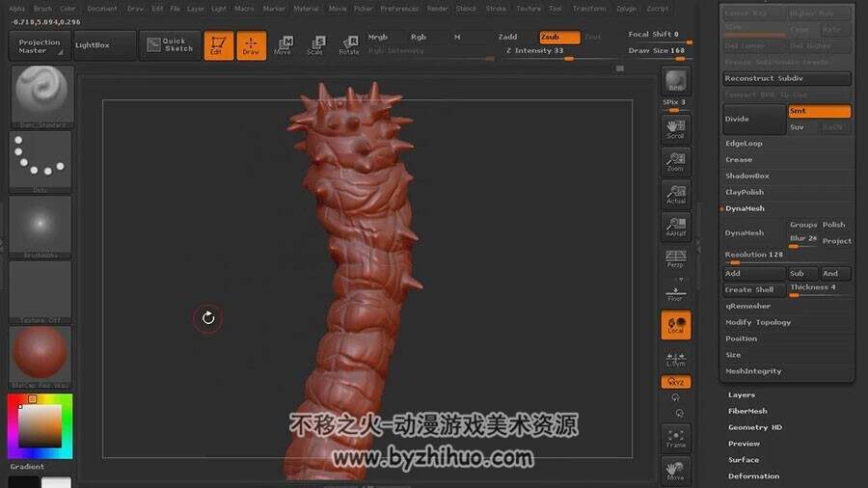Viewport: 868px width, 488px height.
Task: Click the Create Shell button
Action: pyautogui.click(x=754, y=290)
